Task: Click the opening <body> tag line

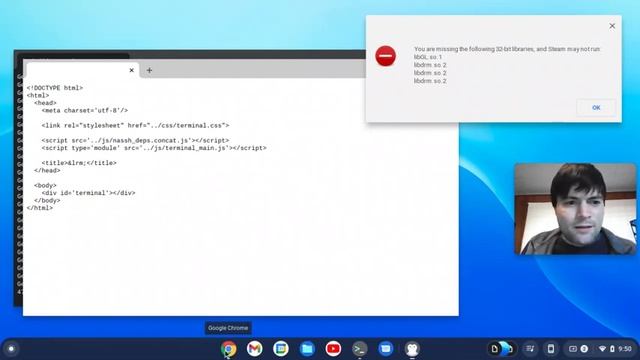Action: pyautogui.click(x=45, y=185)
